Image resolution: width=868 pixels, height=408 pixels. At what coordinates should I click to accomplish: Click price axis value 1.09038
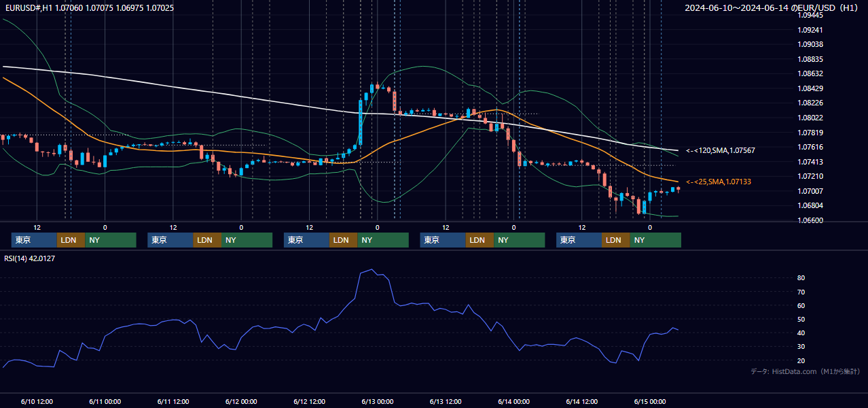click(811, 45)
